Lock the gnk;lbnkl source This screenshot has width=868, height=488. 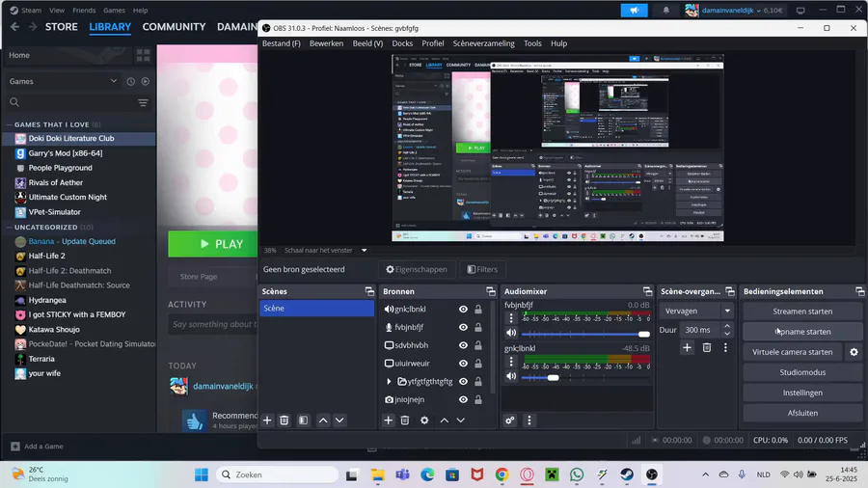click(x=478, y=310)
